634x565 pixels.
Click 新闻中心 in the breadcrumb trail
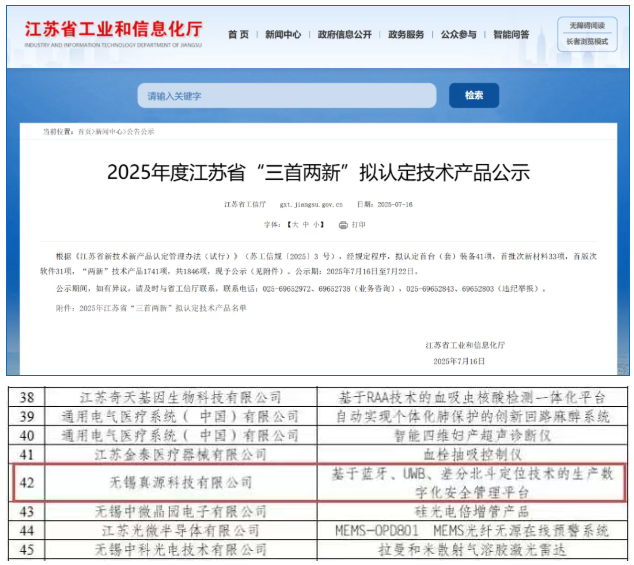tap(111, 132)
